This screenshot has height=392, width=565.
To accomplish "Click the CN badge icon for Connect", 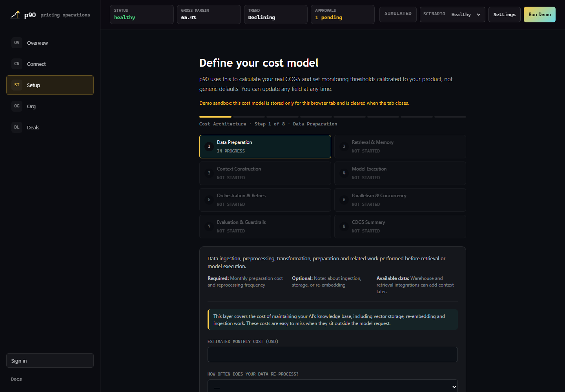I will (17, 64).
